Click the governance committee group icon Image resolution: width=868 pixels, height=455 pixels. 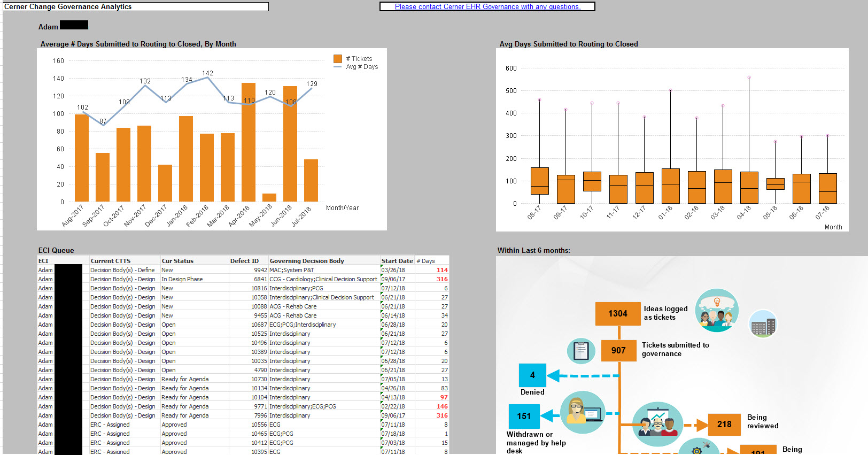coord(657,425)
